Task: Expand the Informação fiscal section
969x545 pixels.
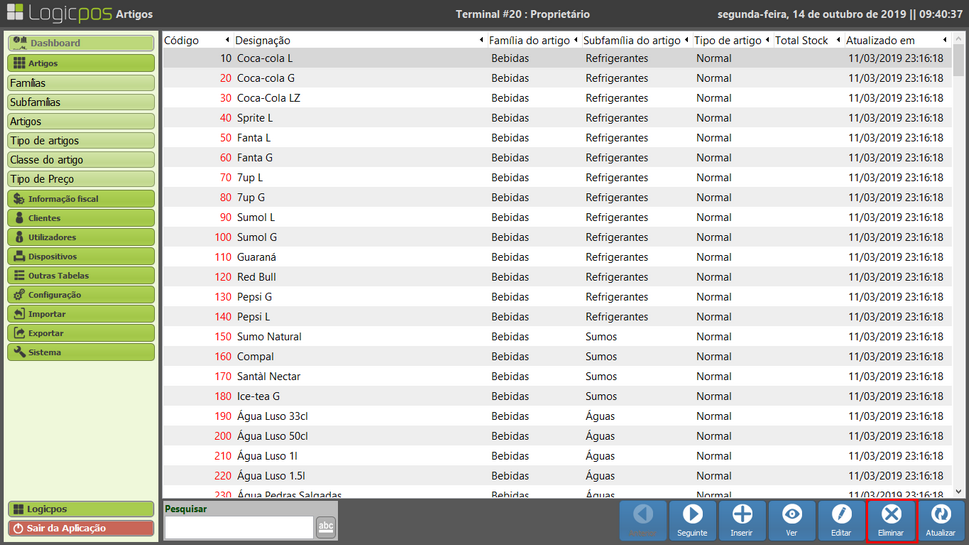Action: click(81, 199)
